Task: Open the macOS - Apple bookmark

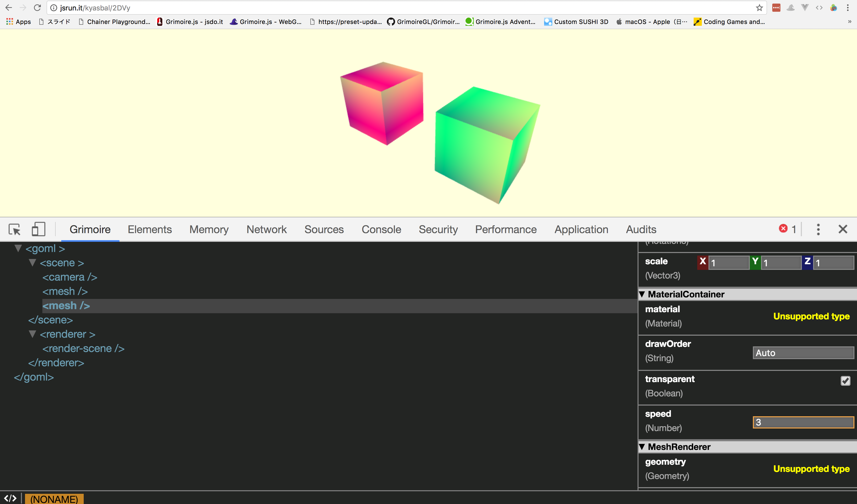Action: click(x=652, y=22)
